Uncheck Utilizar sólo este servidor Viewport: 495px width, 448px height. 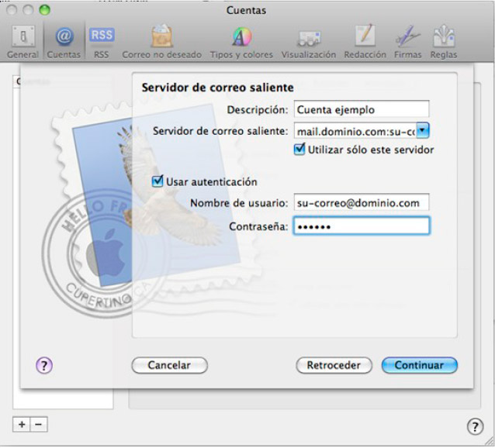(299, 150)
